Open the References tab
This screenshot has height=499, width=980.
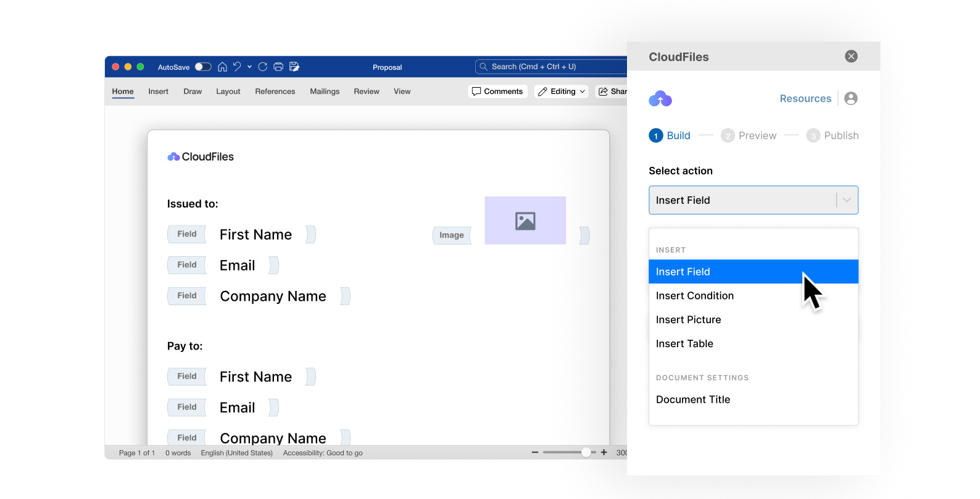[x=275, y=91]
